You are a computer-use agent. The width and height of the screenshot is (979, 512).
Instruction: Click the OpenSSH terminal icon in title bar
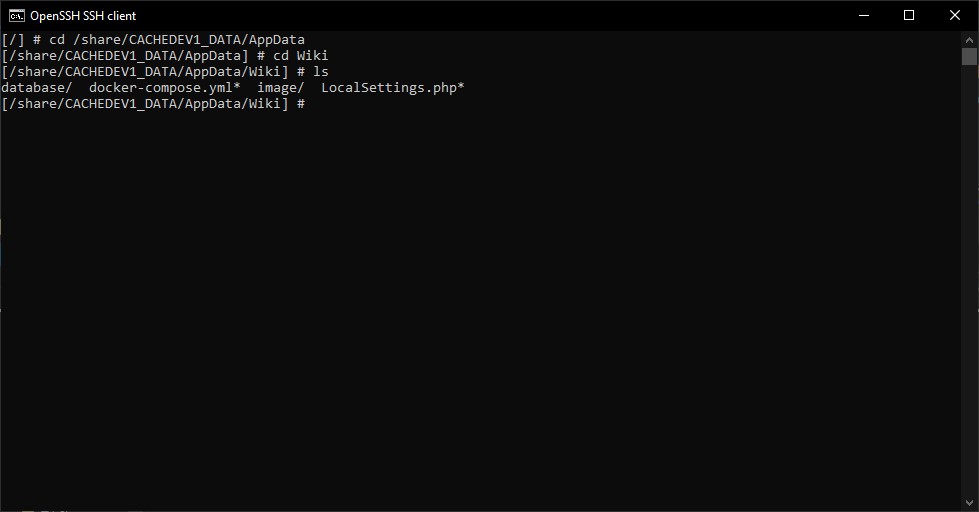pos(17,15)
